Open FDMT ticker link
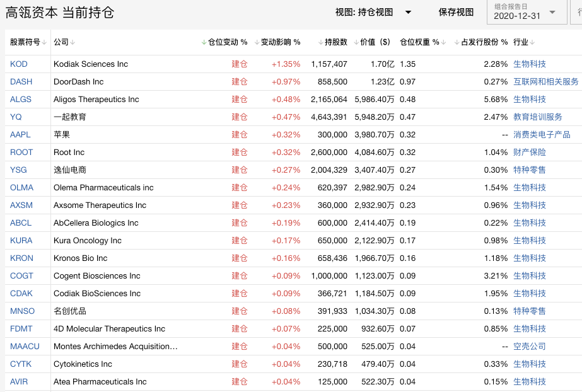 coord(21,329)
